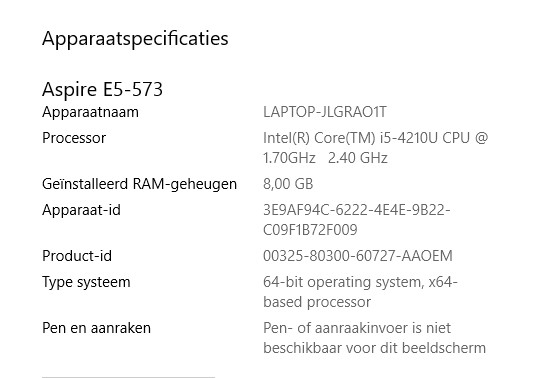The width and height of the screenshot is (537, 378).
Task: Click the Product-id label
Action: [77, 256]
